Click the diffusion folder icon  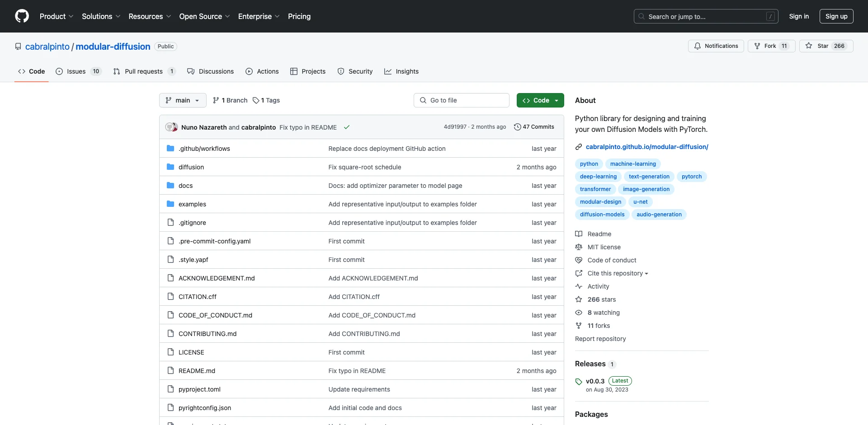tap(170, 167)
